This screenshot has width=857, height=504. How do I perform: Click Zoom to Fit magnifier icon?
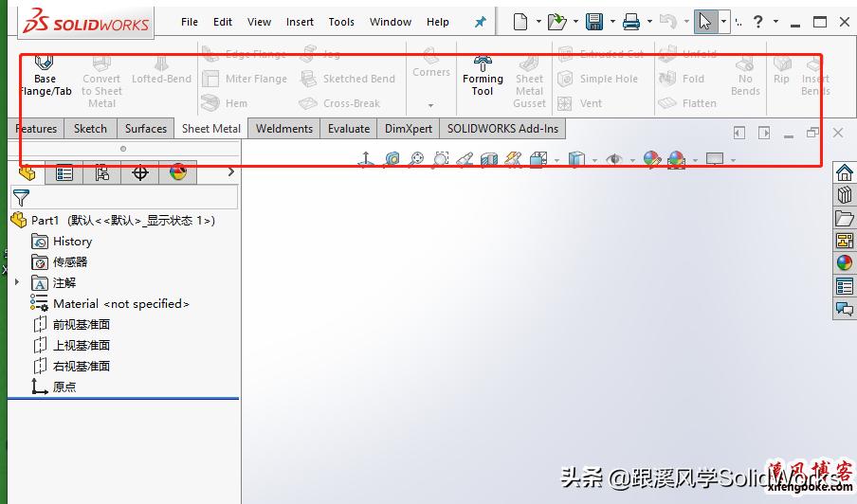(416, 159)
